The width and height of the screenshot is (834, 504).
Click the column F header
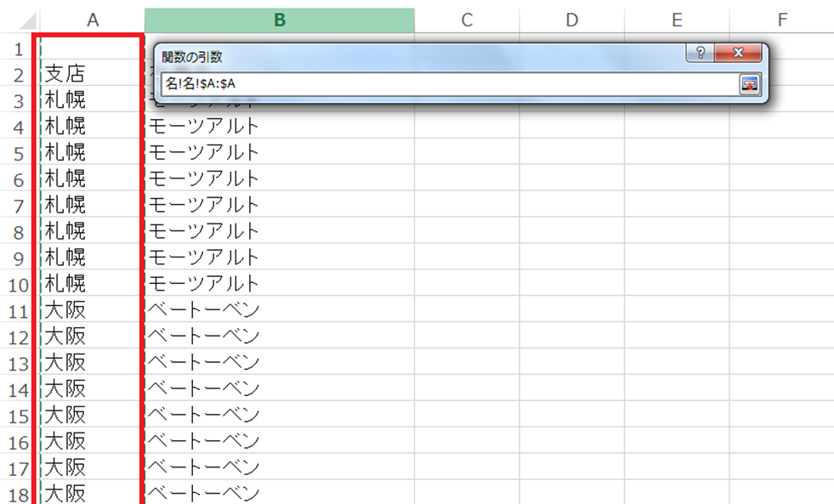781,20
